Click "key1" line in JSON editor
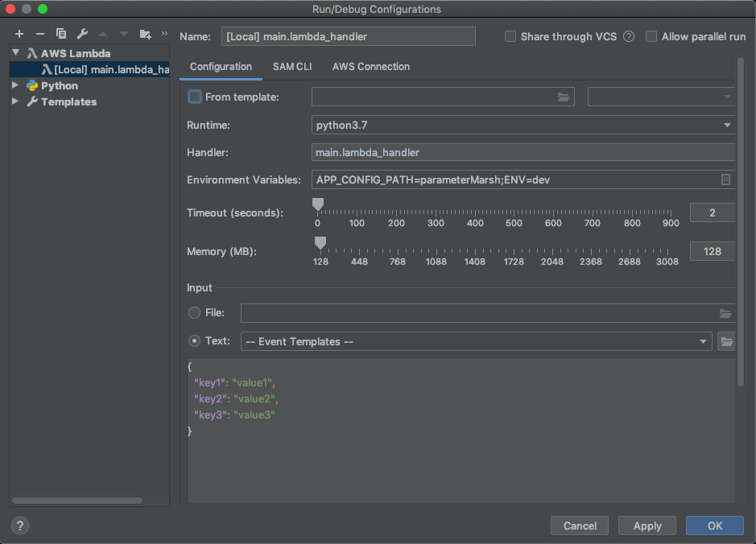Viewport: 756px width, 544px height. pos(234,382)
